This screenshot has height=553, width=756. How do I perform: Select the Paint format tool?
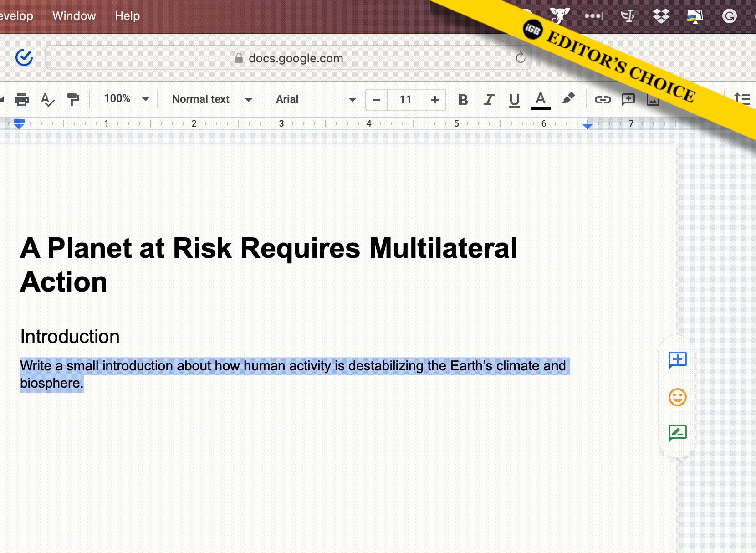pyautogui.click(x=73, y=99)
